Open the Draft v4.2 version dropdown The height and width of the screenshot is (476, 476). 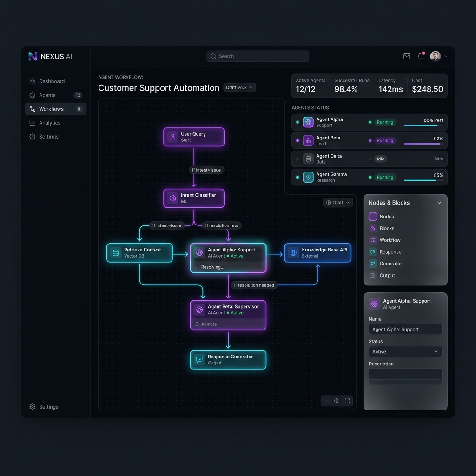pyautogui.click(x=239, y=87)
